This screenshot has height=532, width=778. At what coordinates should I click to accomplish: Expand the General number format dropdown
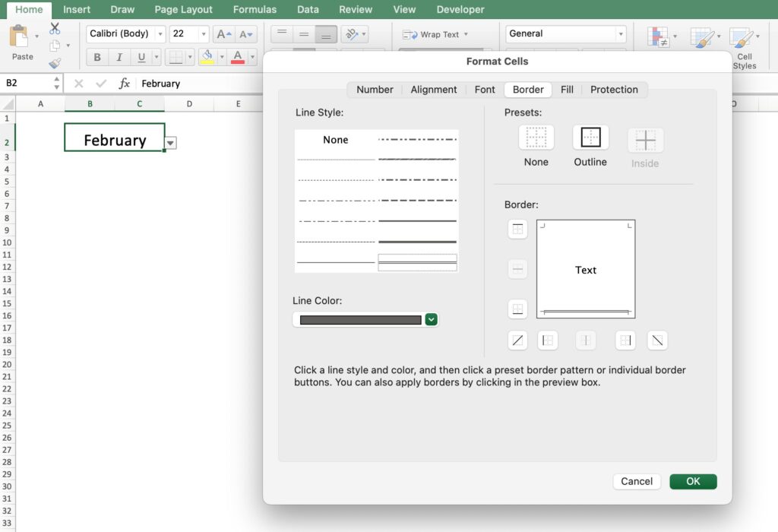(x=621, y=33)
